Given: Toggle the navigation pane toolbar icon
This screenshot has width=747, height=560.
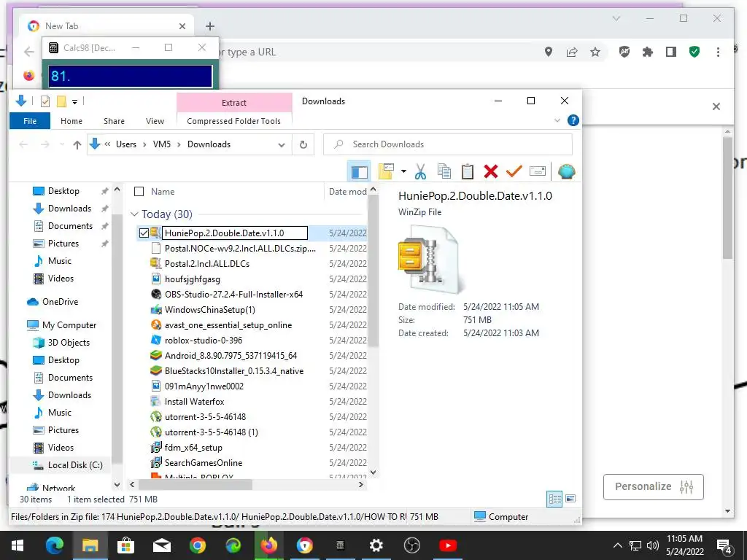Looking at the screenshot, I should point(360,171).
